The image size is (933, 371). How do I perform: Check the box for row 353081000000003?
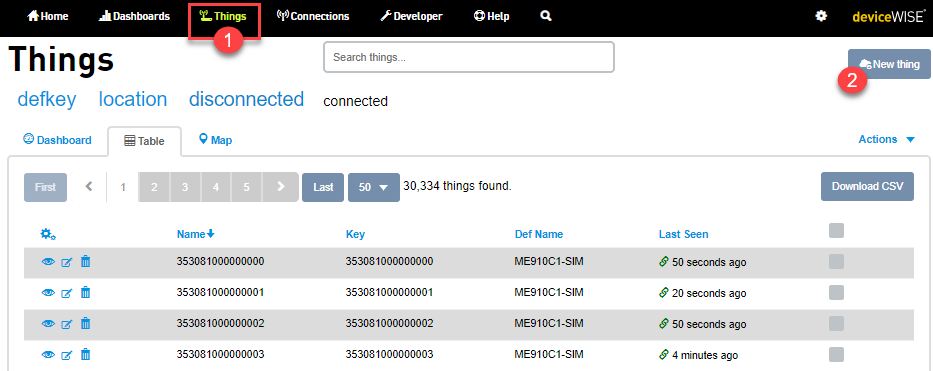click(x=837, y=354)
